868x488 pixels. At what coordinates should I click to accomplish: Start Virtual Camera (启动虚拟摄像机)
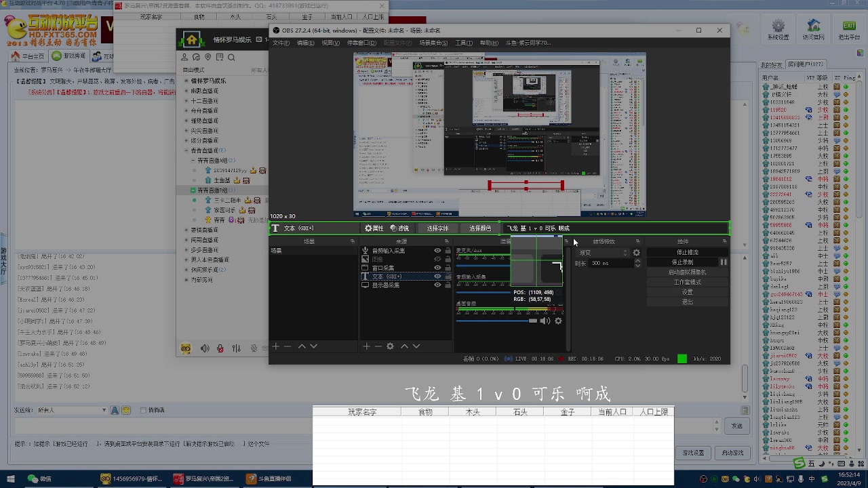point(688,272)
